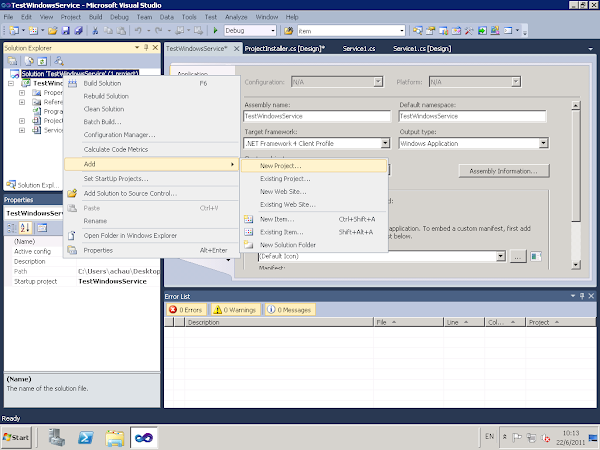The width and height of the screenshot is (600, 450).
Task: Open the Solution Explorer window position dropdown
Action: point(137,47)
